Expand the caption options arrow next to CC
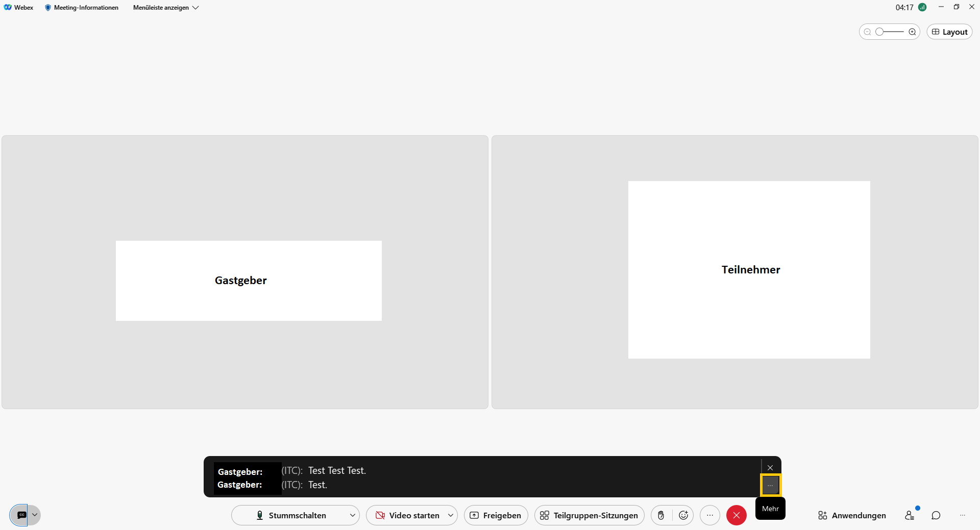980x530 pixels. pyautogui.click(x=35, y=515)
